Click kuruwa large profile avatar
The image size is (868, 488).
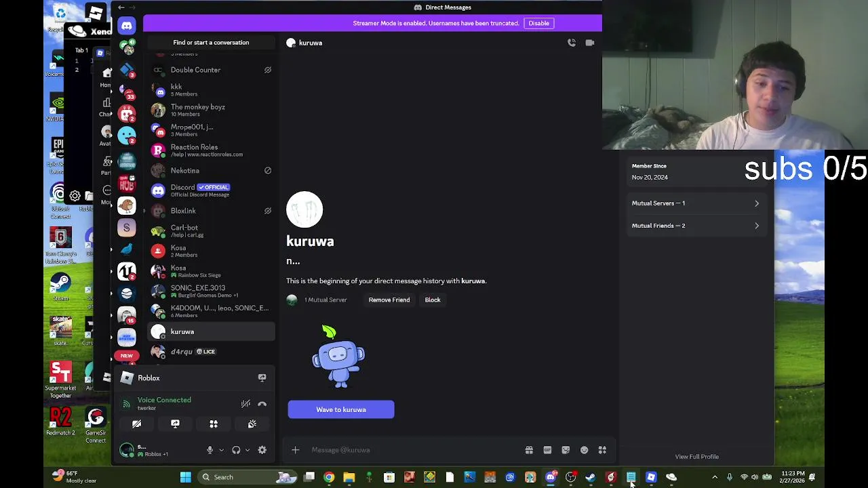tap(304, 209)
